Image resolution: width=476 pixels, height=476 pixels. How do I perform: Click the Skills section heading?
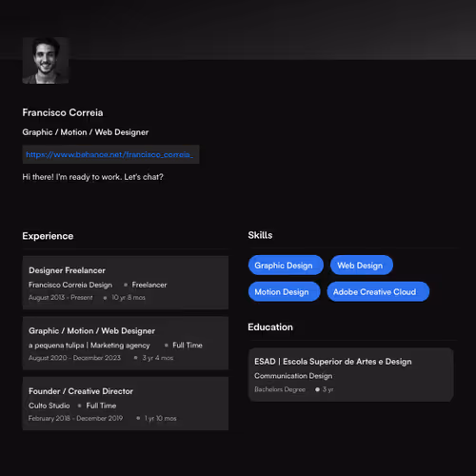(x=260, y=235)
